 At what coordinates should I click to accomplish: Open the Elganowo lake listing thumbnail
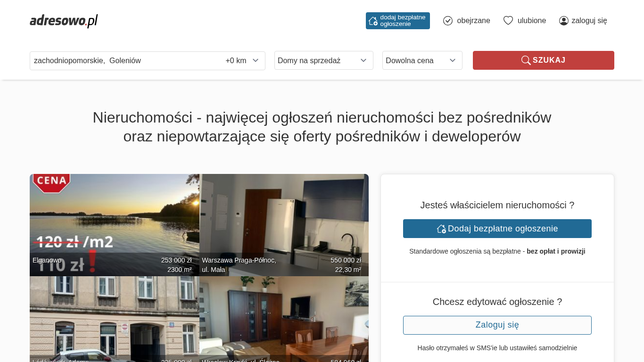point(114,222)
